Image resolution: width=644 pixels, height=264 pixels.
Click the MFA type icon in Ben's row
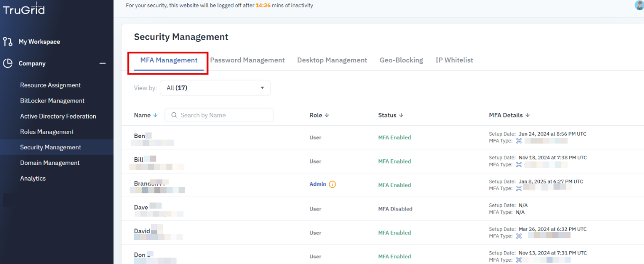519,141
